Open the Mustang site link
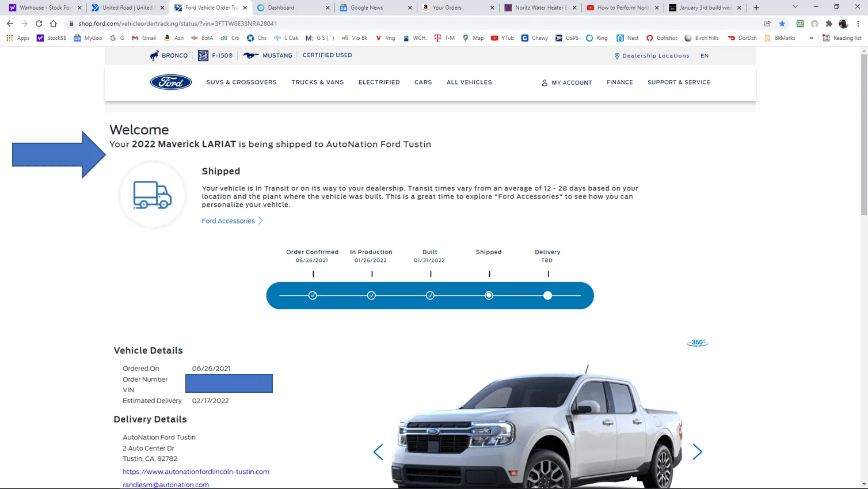Image resolution: width=868 pixels, height=489 pixels. [x=268, y=55]
